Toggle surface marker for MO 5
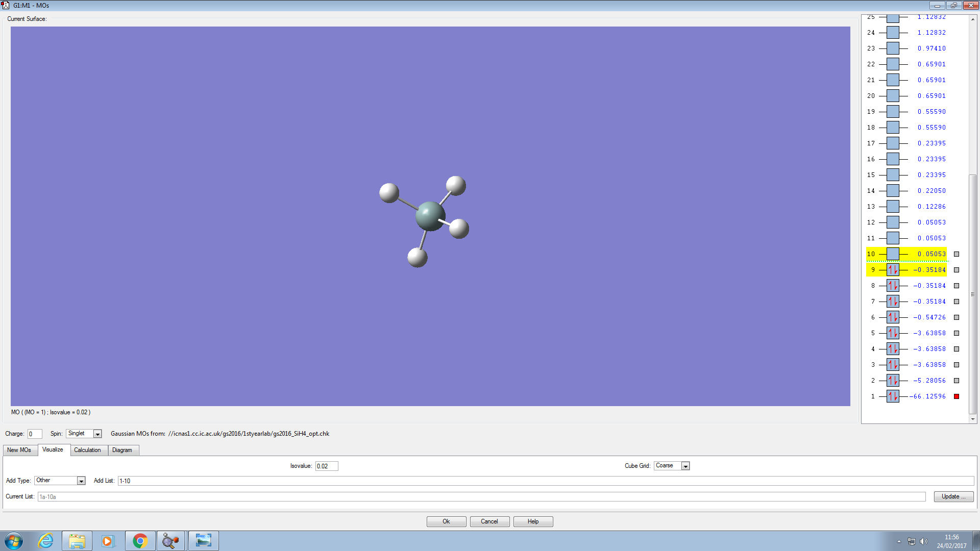Viewport: 980px width, 551px height. pyautogui.click(x=957, y=333)
